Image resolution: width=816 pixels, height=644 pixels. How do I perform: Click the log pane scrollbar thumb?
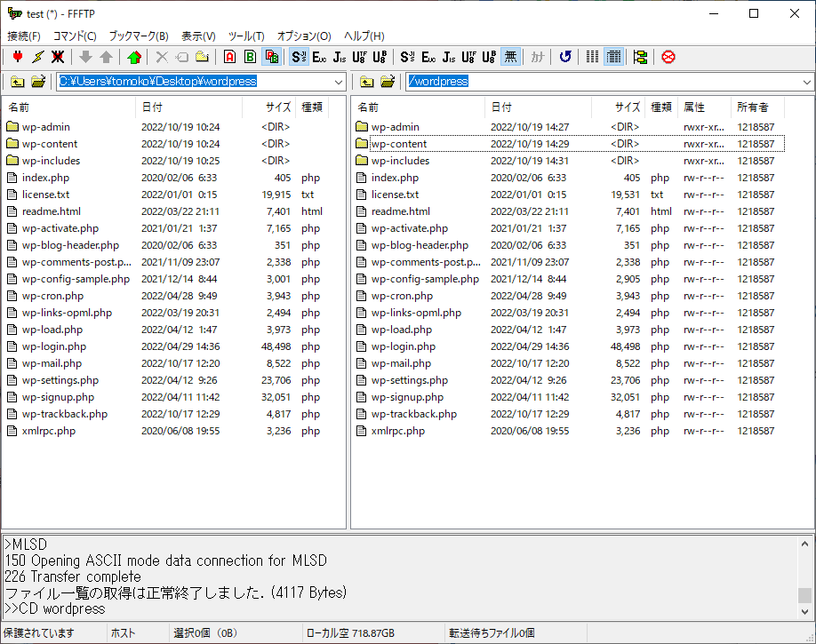[804, 594]
